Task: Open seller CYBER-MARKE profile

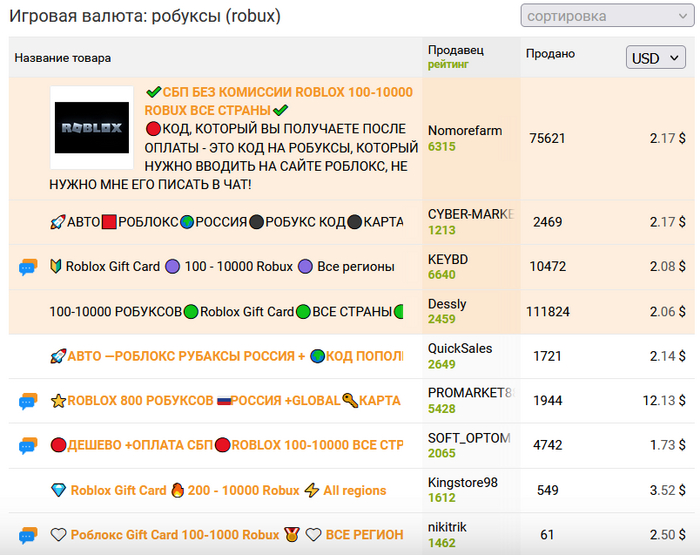Action: tap(471, 214)
